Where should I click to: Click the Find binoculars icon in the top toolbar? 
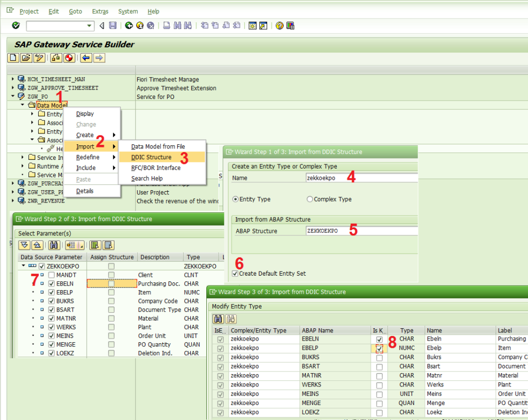[x=177, y=25]
